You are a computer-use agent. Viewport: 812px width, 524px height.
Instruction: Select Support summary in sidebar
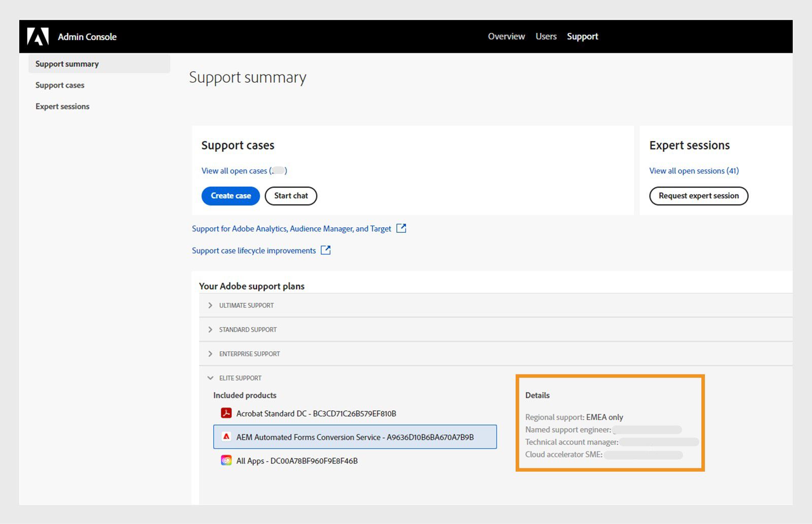[99, 64]
